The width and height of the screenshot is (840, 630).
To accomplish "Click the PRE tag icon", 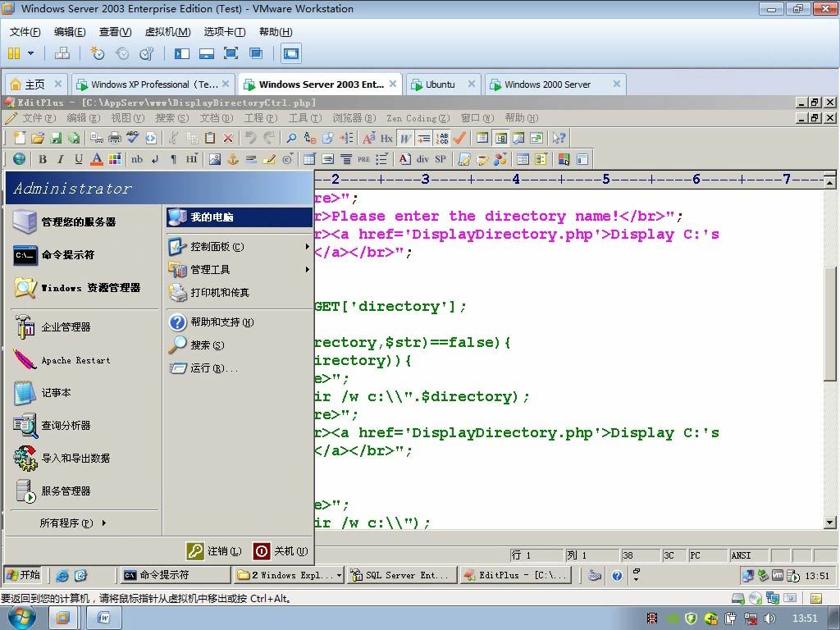I will coord(363,159).
